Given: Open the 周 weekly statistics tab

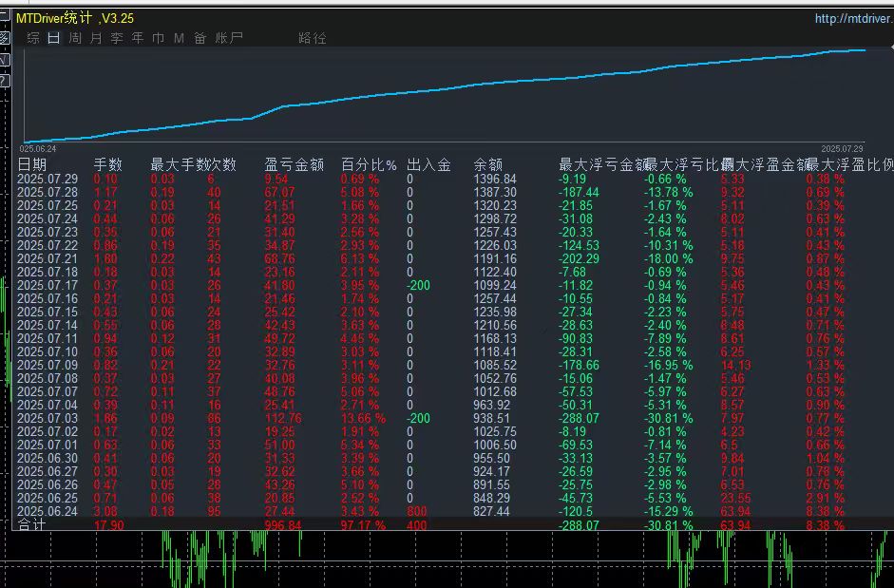Looking at the screenshot, I should point(75,38).
